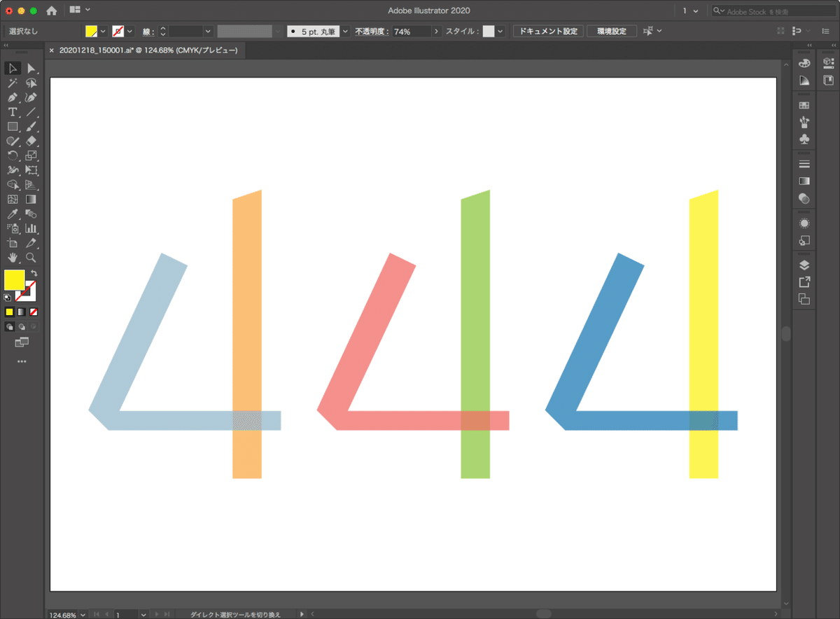
Task: Select the Width/Warp tool
Action: click(13, 170)
